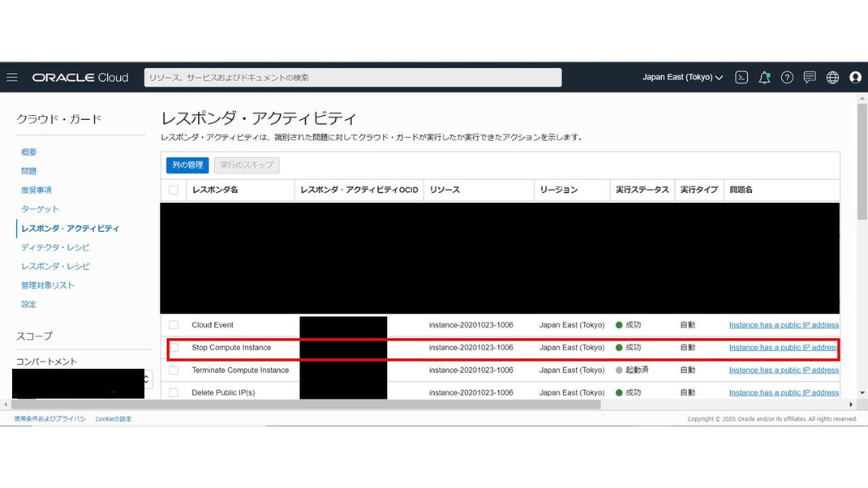Open 問題 in the sidebar
The height and width of the screenshot is (488, 868).
pos(28,171)
